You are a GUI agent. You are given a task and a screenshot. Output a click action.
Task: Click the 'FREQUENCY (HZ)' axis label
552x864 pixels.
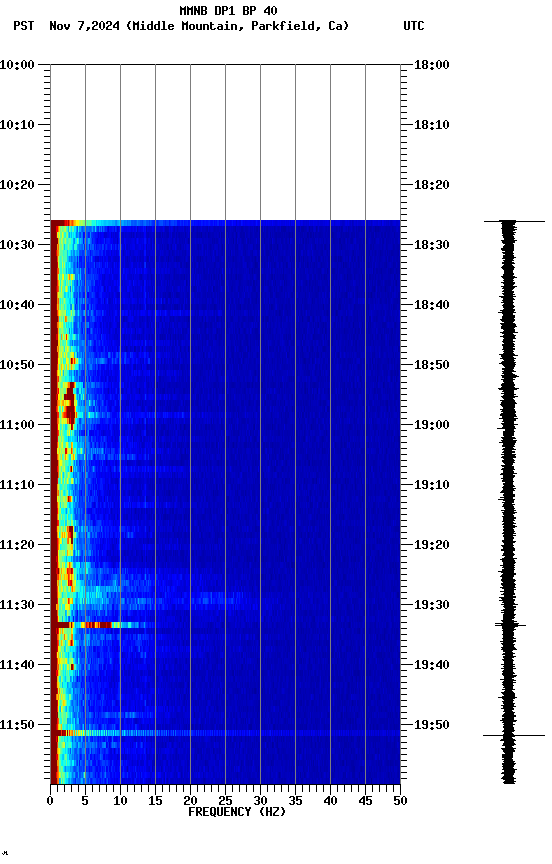pyautogui.click(x=237, y=812)
